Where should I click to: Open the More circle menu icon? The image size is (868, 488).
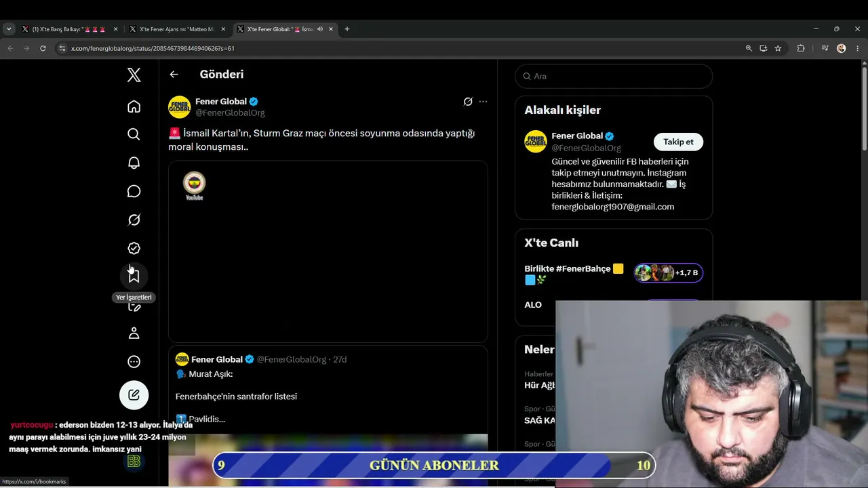tap(134, 362)
